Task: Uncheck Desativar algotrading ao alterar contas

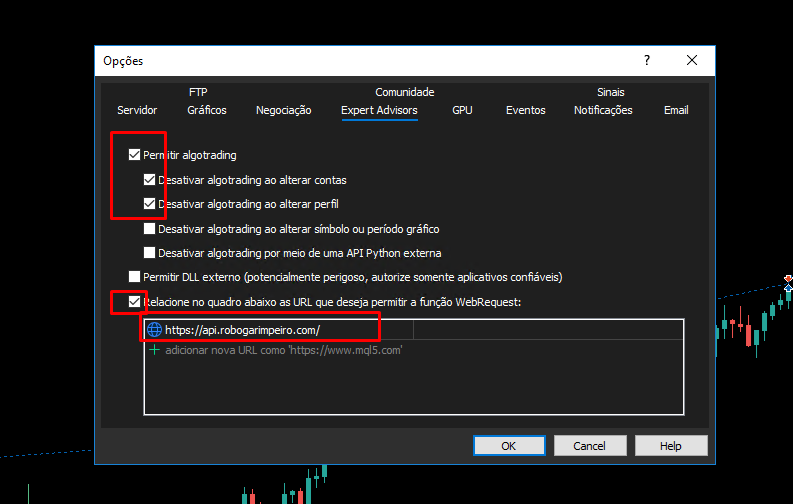Action: 150,180
